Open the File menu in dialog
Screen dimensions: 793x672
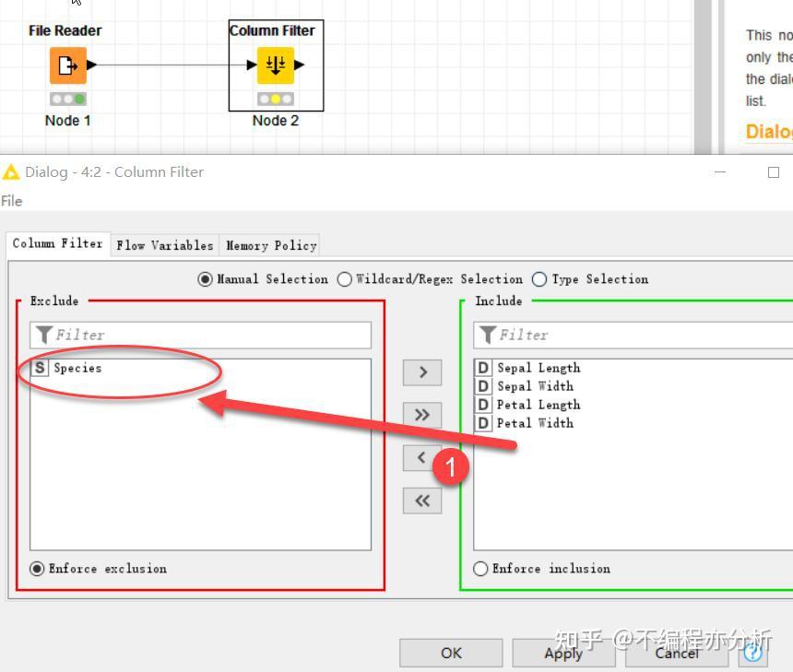tap(12, 201)
